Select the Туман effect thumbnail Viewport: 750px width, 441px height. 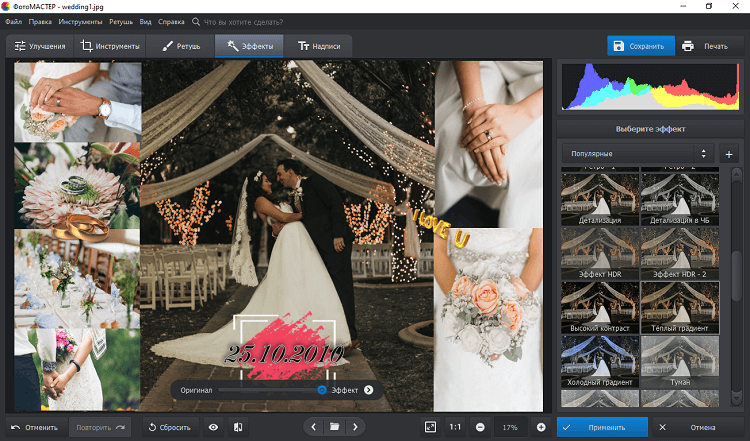coord(680,361)
